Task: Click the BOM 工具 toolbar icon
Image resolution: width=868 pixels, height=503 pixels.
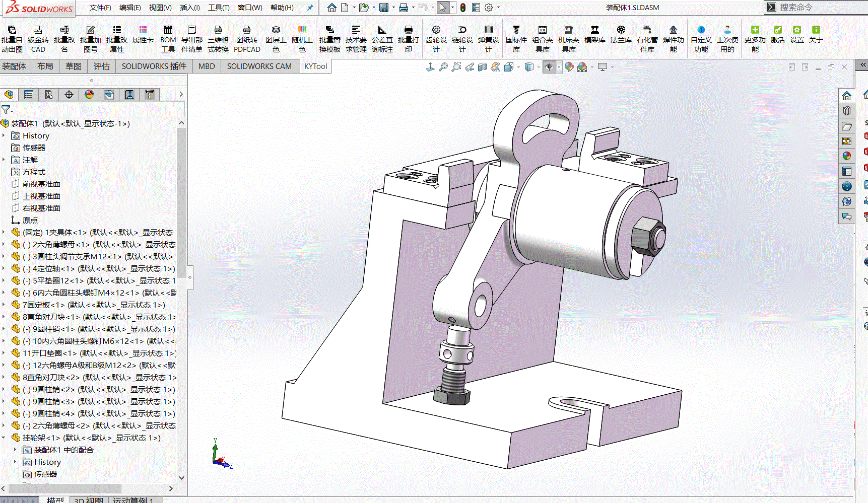Action: 168,38
